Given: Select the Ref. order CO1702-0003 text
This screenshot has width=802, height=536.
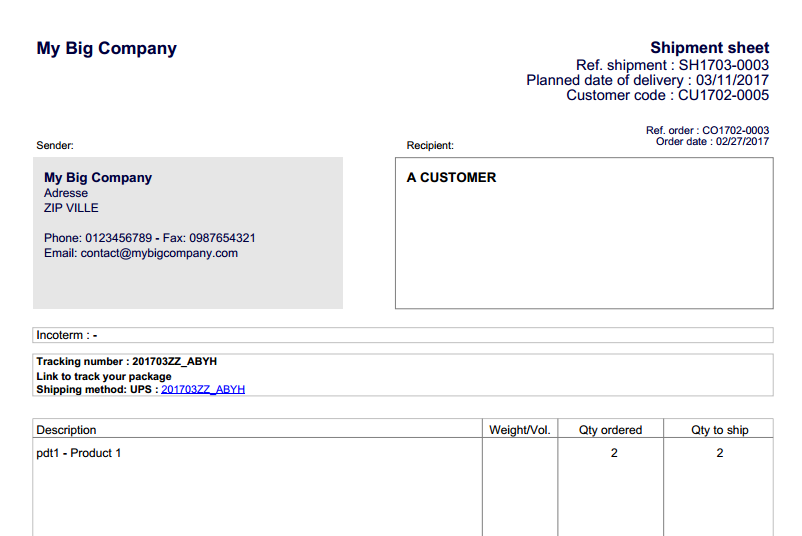Looking at the screenshot, I should tap(707, 130).
